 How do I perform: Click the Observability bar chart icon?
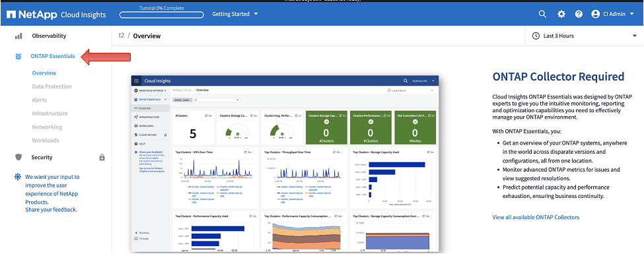click(x=18, y=36)
